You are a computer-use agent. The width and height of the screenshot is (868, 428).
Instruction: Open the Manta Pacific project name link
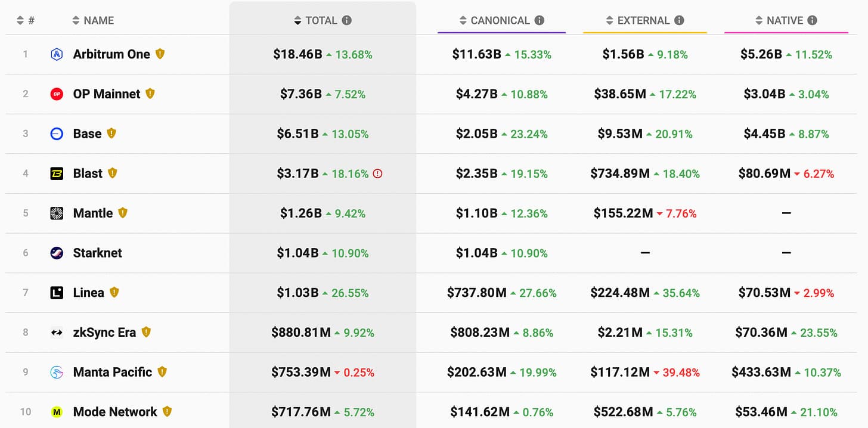113,372
